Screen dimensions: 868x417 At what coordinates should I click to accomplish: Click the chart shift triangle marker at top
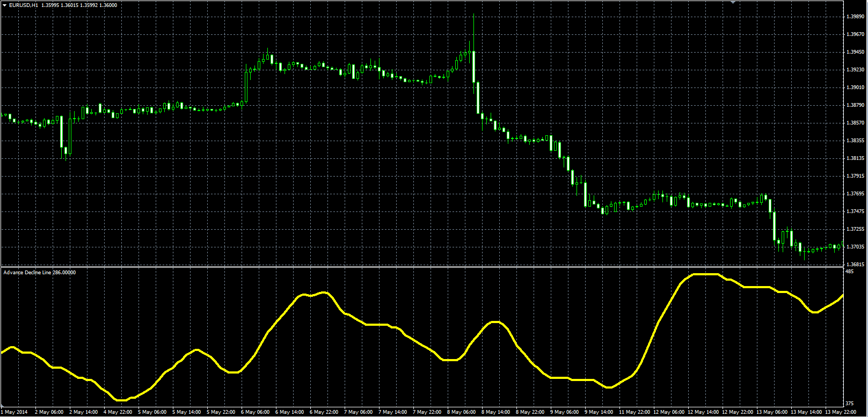click(x=734, y=2)
